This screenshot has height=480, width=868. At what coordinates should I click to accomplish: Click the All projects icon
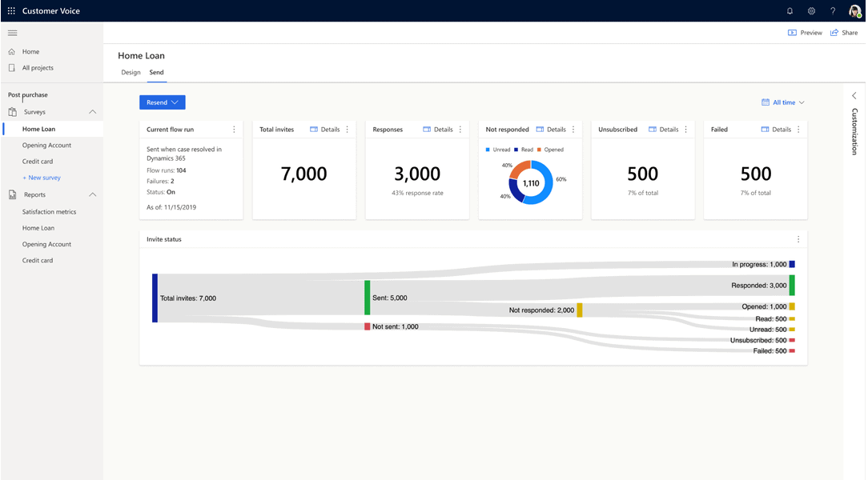pos(11,67)
